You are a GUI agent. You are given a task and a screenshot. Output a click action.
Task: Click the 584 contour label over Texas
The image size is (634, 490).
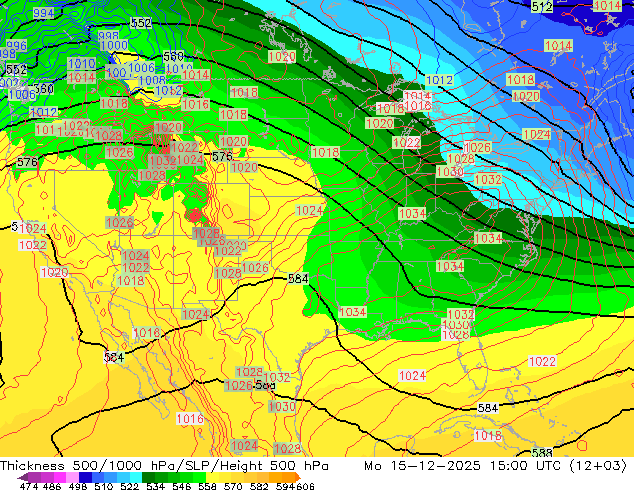pyautogui.click(x=298, y=279)
